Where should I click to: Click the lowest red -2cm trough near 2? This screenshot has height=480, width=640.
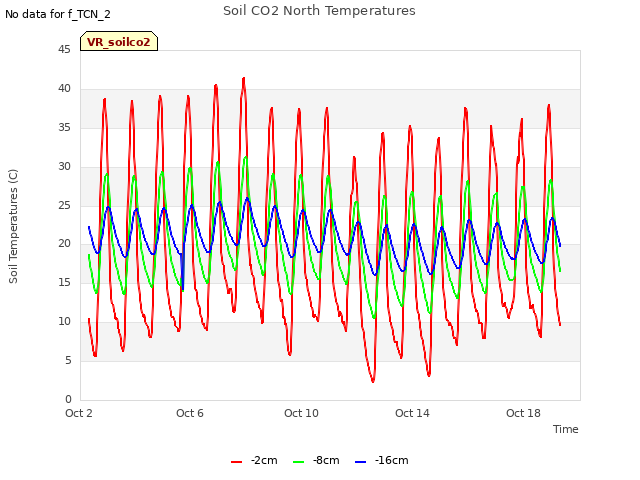pos(373,381)
